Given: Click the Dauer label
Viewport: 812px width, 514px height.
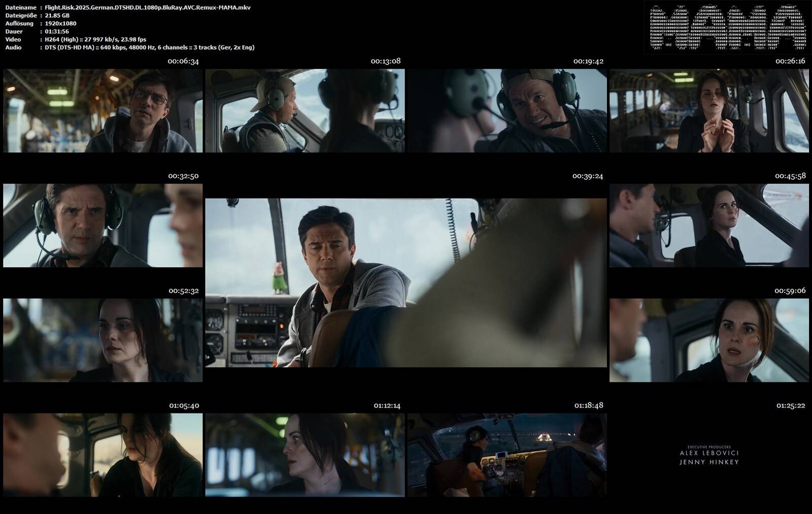Looking at the screenshot, I should tap(14, 31).
